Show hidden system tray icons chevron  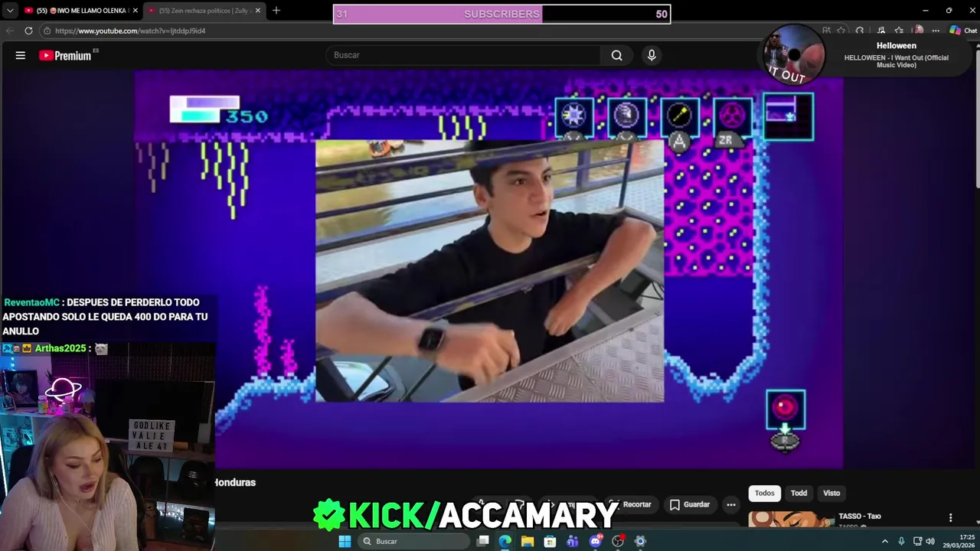[x=885, y=542]
